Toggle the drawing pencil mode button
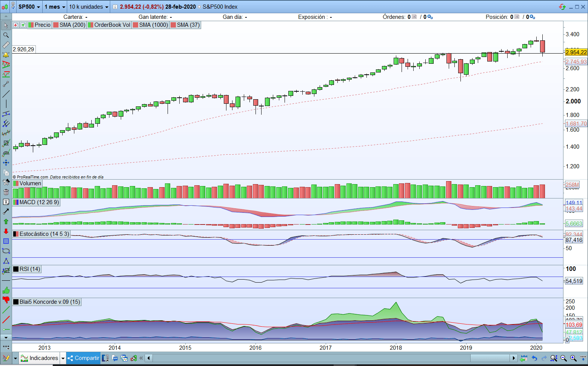This screenshot has height=366, width=588. pyautogui.click(x=6, y=358)
